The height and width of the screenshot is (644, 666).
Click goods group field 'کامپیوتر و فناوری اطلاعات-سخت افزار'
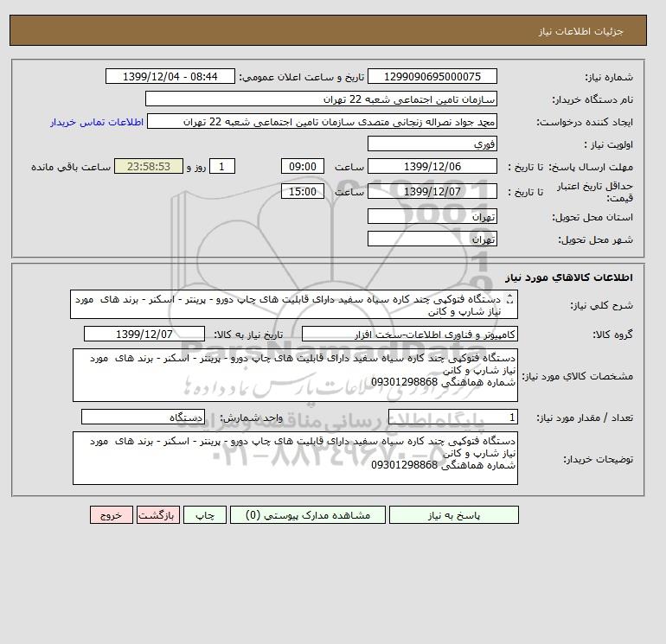point(409,334)
